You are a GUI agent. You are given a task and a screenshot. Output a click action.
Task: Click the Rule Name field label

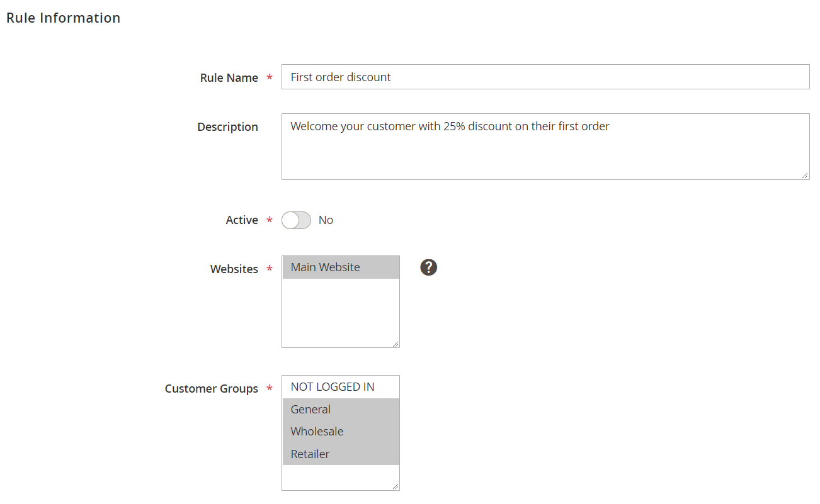(229, 78)
